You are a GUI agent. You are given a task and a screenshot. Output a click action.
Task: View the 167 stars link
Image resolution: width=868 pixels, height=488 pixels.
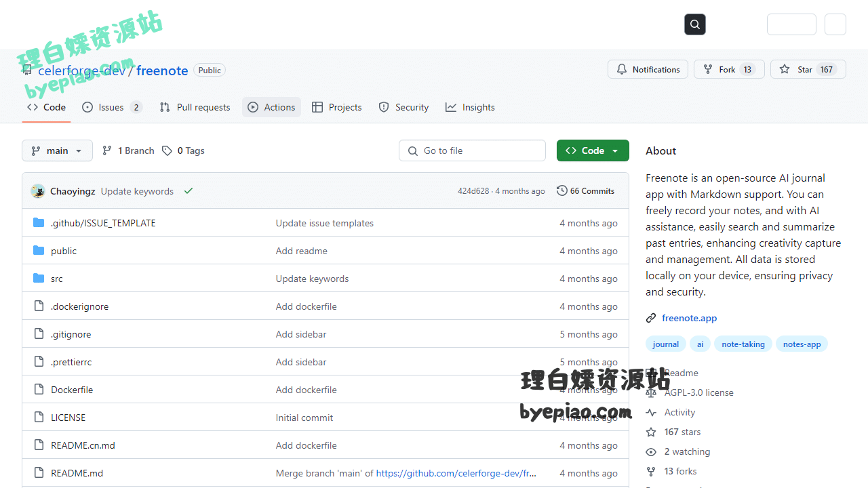[682, 432]
